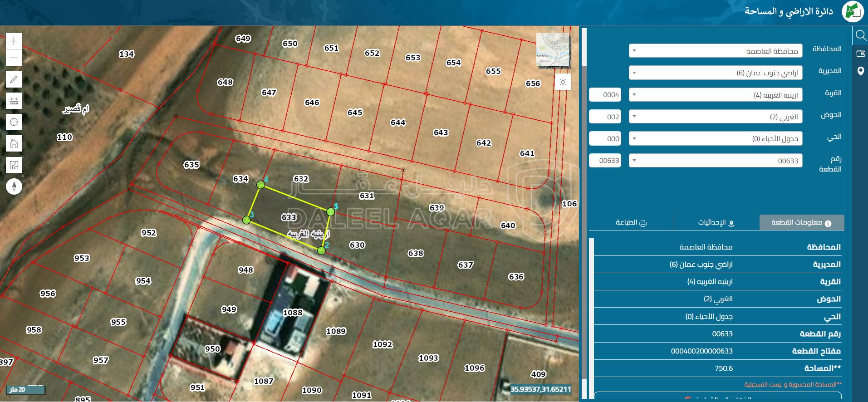Expand the المحافظة governorate dropdown
Screen dimensions: 868x402
click(x=715, y=51)
